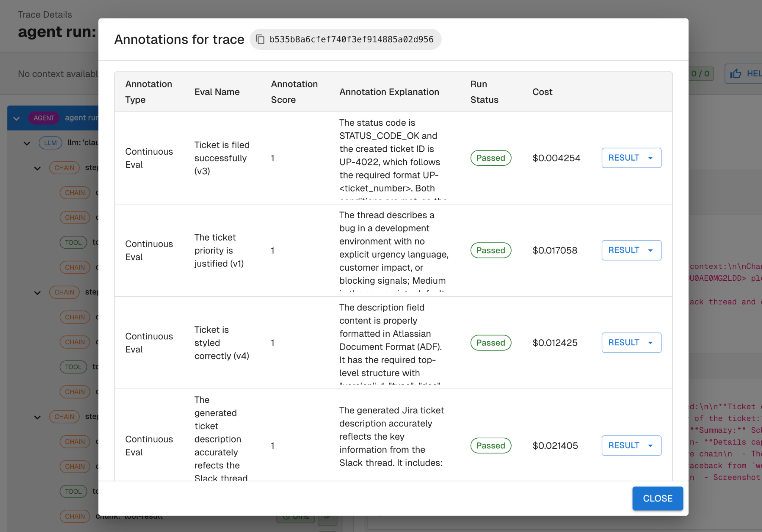Click the Passed badge for priority justified eval
The image size is (762, 532).
490,250
